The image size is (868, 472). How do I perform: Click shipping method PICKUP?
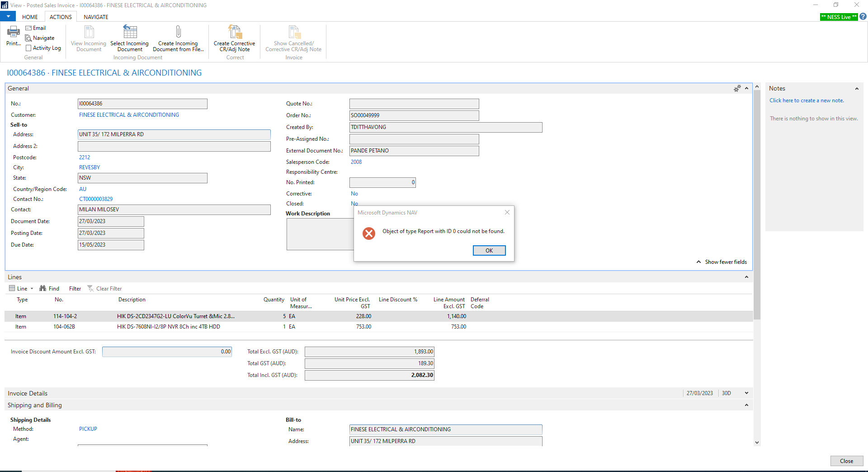(x=88, y=429)
